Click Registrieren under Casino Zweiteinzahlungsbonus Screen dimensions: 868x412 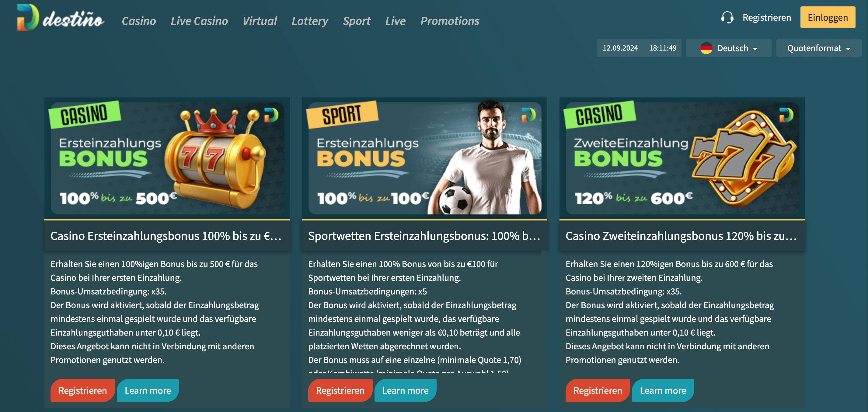pos(598,390)
